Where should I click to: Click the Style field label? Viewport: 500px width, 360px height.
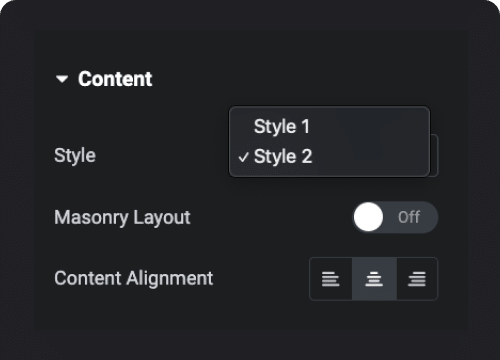coord(75,156)
